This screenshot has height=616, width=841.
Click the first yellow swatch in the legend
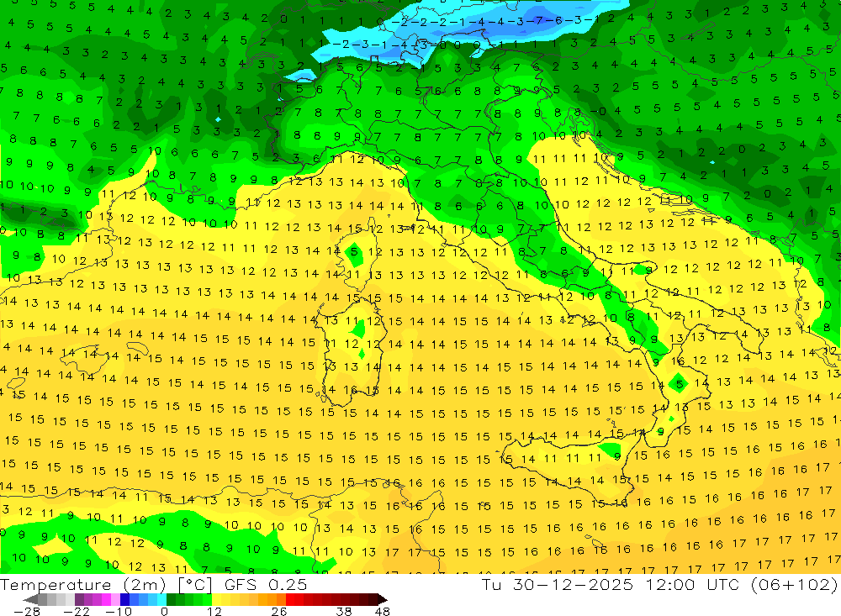tap(217, 600)
